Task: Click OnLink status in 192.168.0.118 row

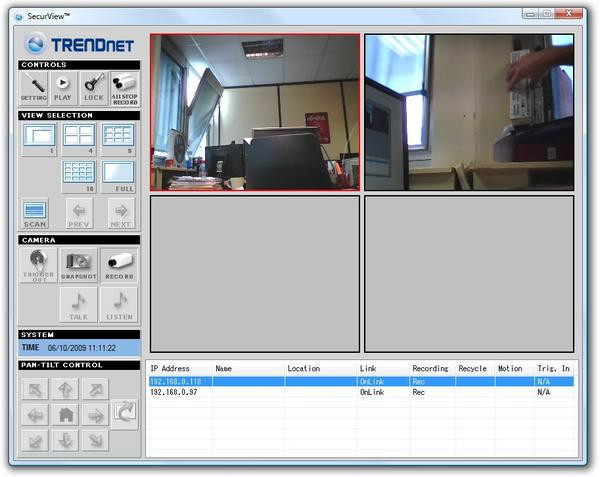Action: tap(372, 381)
